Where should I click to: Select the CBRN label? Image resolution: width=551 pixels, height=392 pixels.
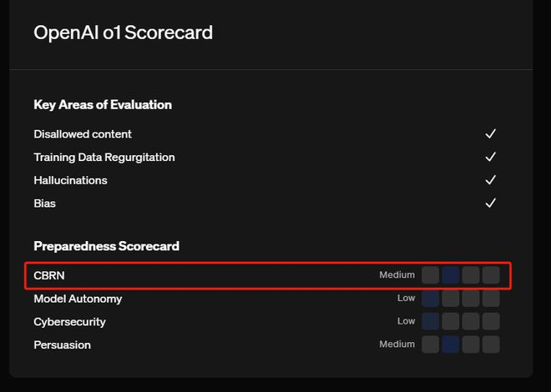(x=48, y=275)
